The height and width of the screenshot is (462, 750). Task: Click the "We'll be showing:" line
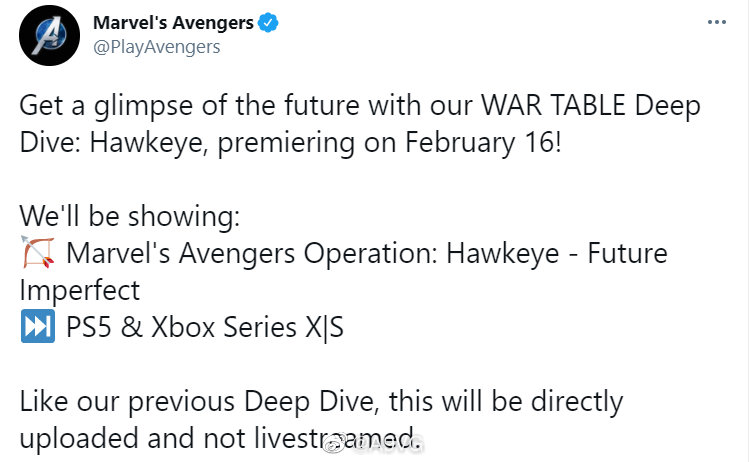point(129,217)
